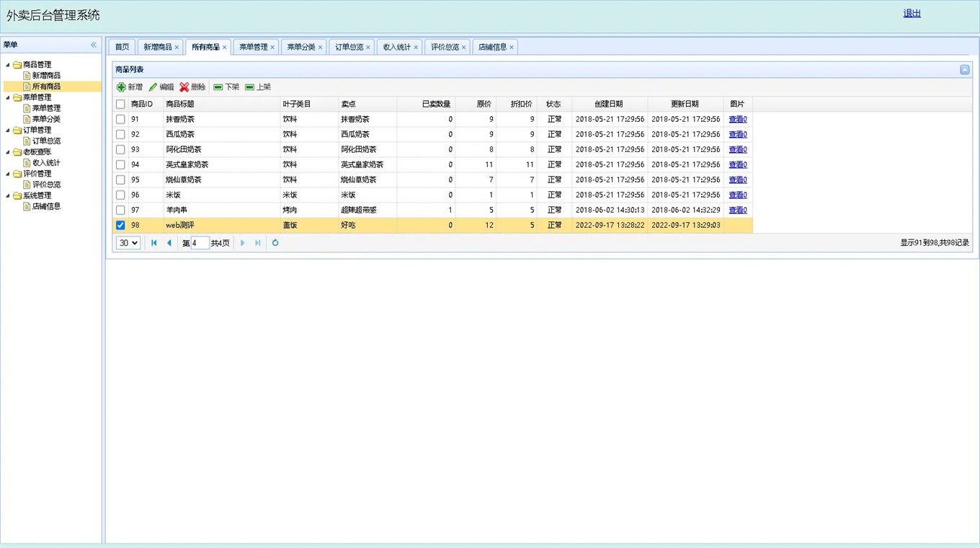Screen dimensions: 980x548
Task: Close the 订单总览 tab
Action: click(368, 48)
